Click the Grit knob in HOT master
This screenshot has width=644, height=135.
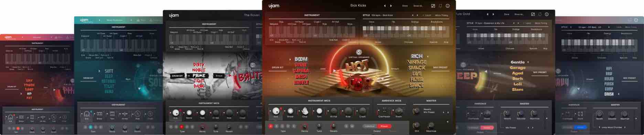pyautogui.click(x=416, y=125)
